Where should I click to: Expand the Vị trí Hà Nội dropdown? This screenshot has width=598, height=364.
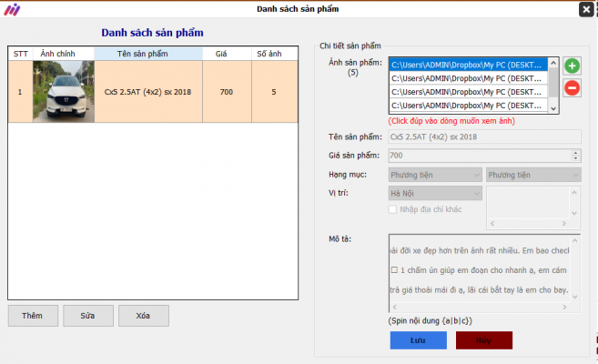435,193
